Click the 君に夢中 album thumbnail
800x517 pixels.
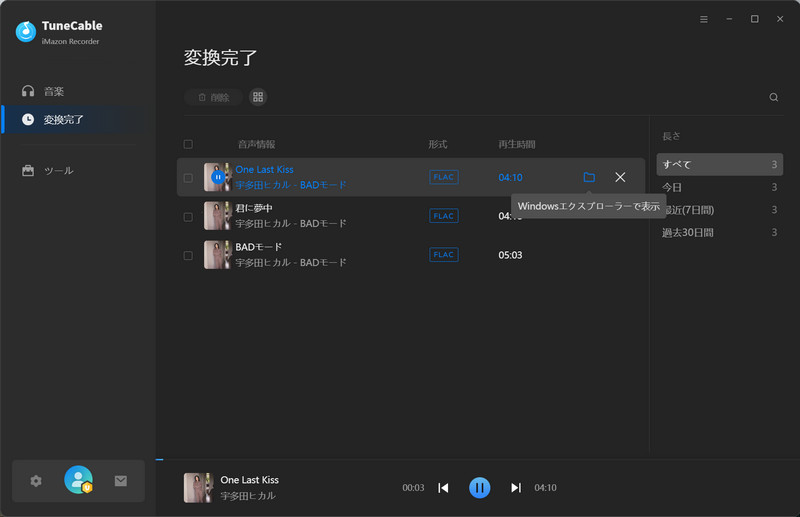tap(218, 216)
